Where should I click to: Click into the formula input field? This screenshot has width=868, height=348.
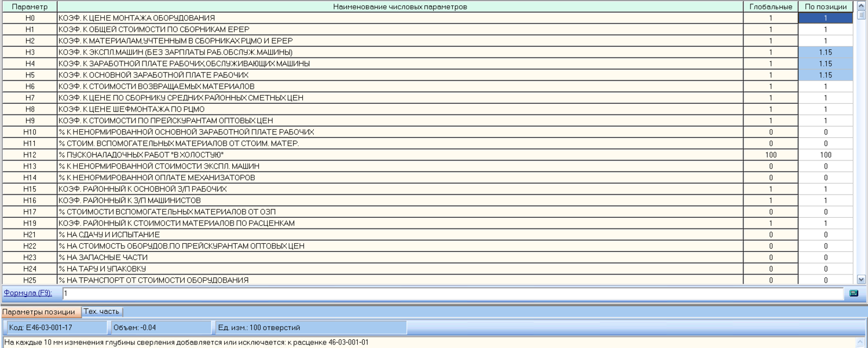pos(453,294)
